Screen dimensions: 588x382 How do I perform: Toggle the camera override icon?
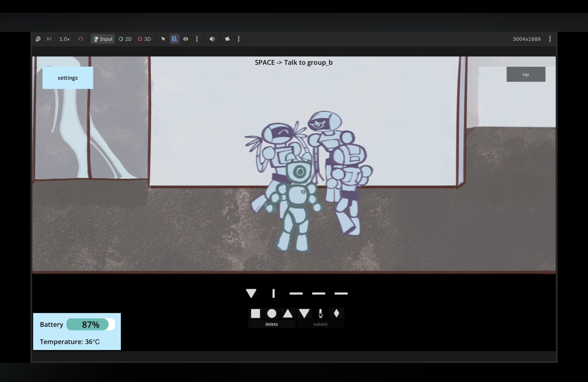click(227, 39)
